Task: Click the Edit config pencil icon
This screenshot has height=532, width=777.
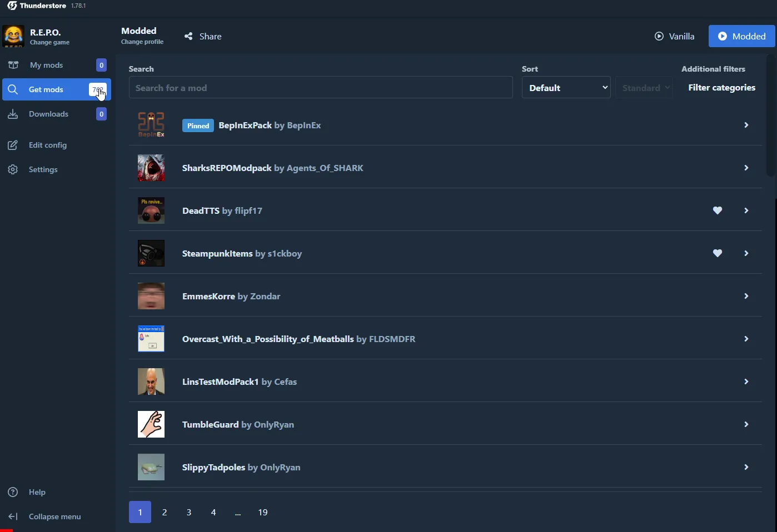Action: click(13, 145)
